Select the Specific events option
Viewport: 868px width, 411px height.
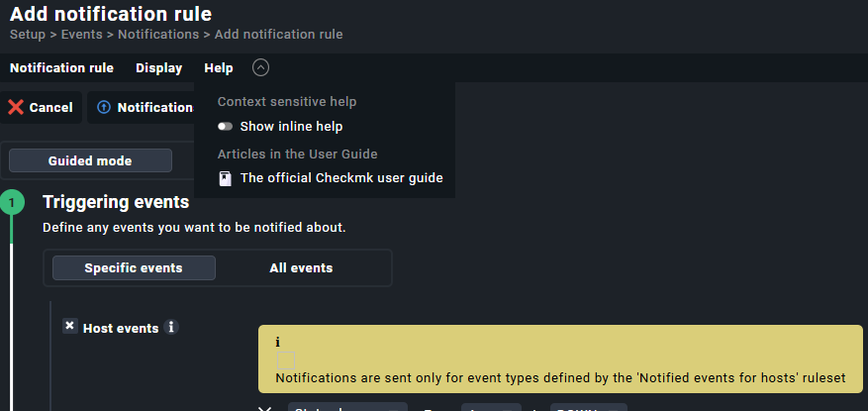coord(134,267)
